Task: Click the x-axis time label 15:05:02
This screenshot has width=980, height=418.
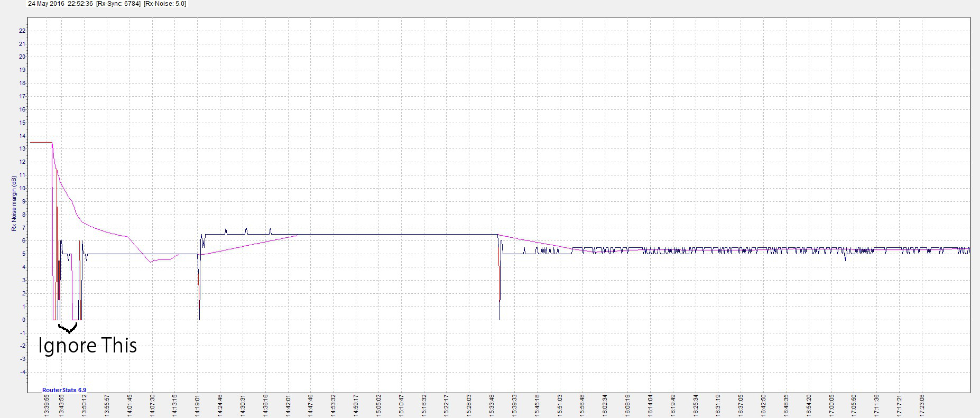Action: [379, 406]
